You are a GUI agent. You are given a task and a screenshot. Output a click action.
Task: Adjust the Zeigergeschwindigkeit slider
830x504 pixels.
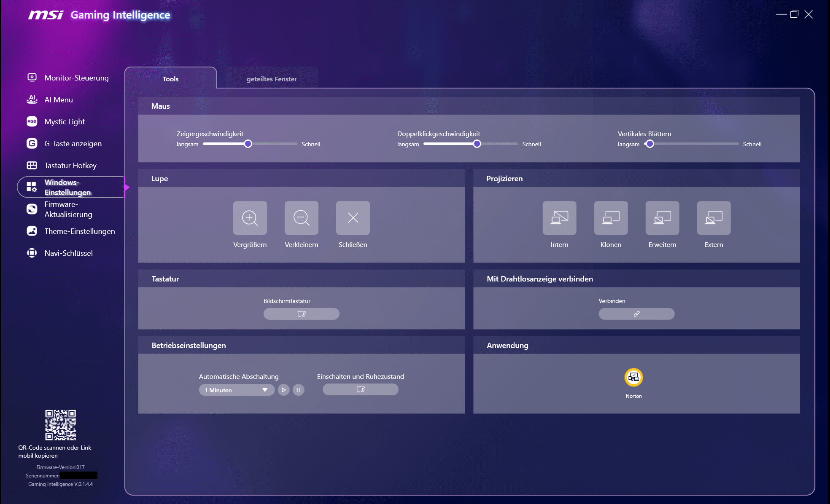pyautogui.click(x=248, y=144)
